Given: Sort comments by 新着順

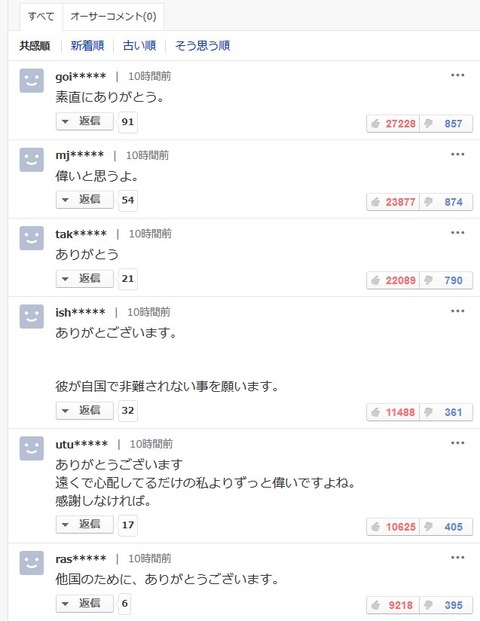Looking at the screenshot, I should [87, 46].
